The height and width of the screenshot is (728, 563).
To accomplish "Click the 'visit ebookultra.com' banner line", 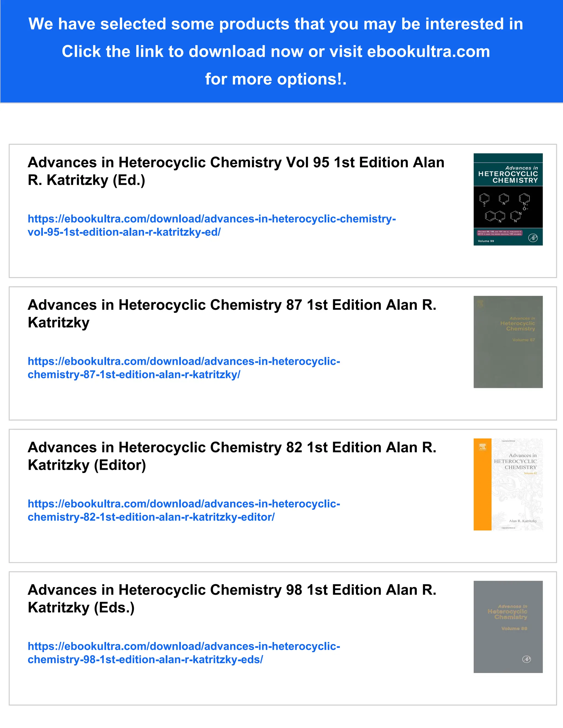I will pos(276,51).
